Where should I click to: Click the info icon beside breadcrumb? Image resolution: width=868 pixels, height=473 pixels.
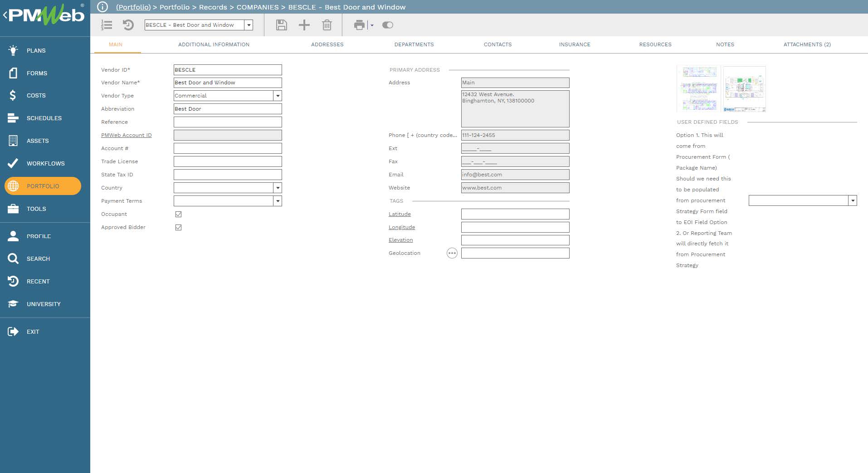click(102, 7)
